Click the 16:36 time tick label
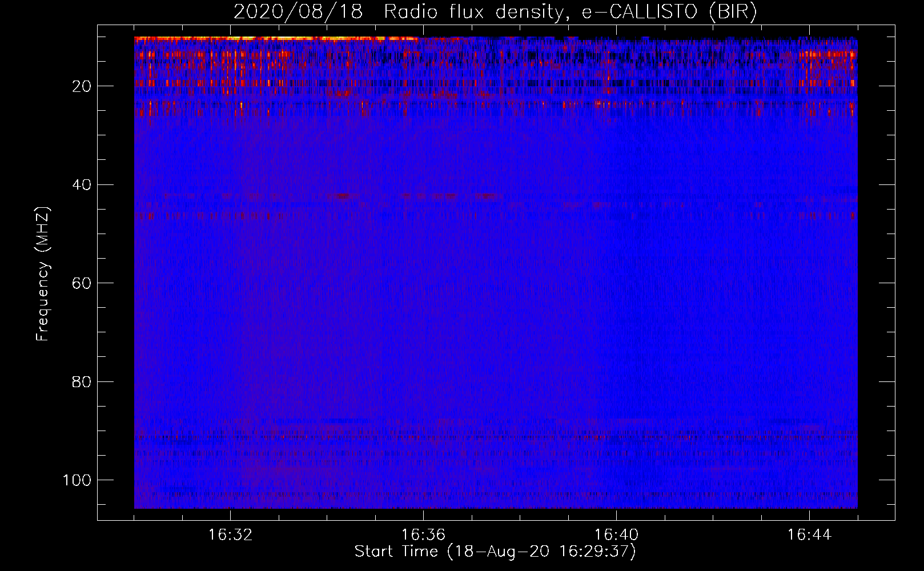924x571 pixels. [x=423, y=535]
